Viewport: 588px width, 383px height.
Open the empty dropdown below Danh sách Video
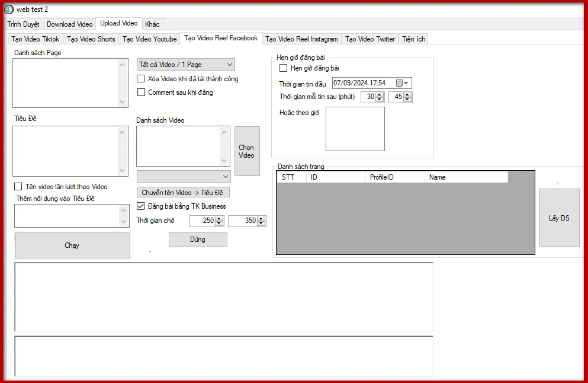pos(184,177)
